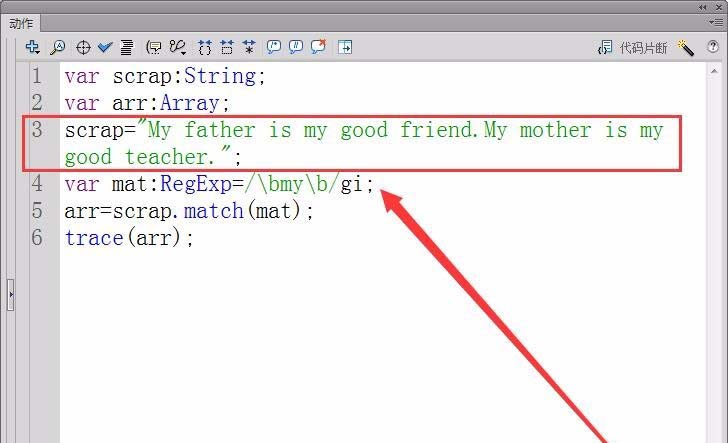Click line number 6 in gutter
This screenshot has height=443, width=728.
point(37,237)
